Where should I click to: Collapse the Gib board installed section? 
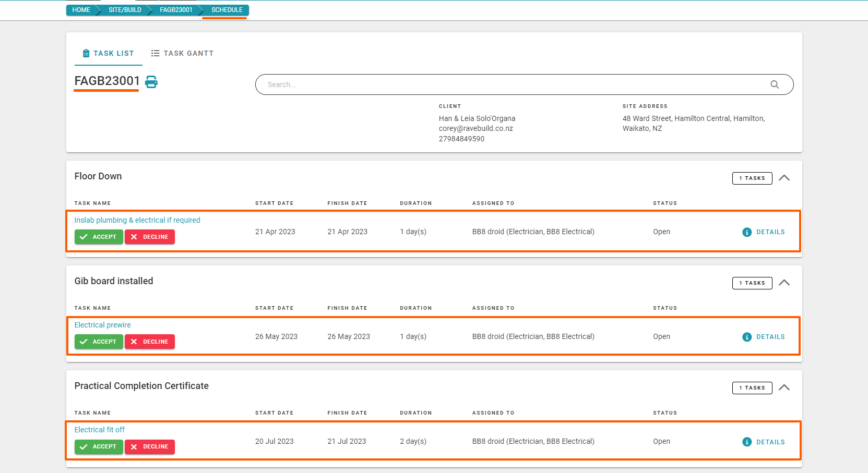click(784, 283)
